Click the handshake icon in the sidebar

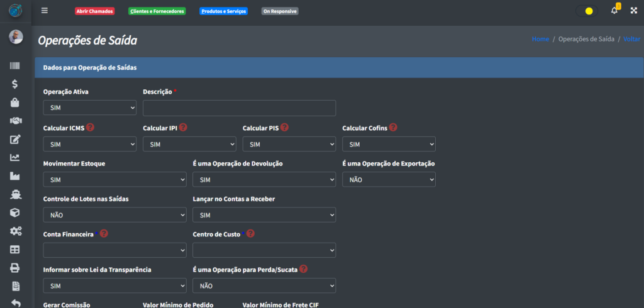pyautogui.click(x=15, y=121)
